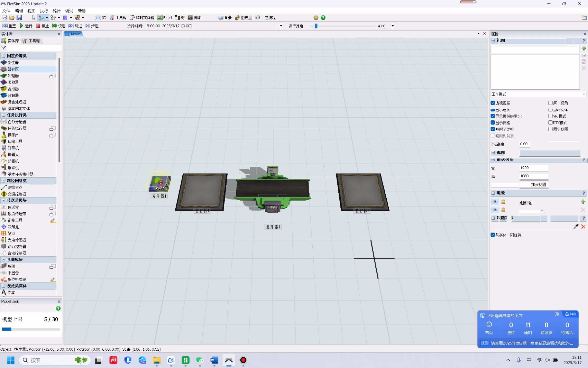Click the Save model disk icon
This screenshot has height=368, width=588.
[x=19, y=18]
